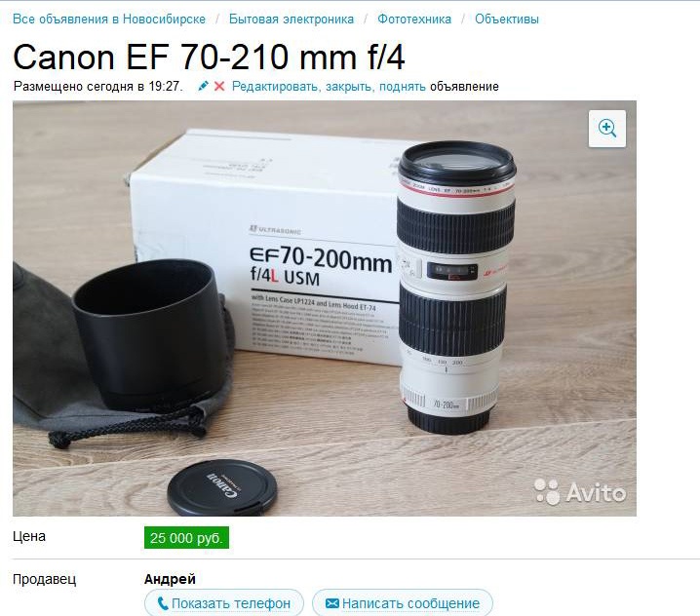Image resolution: width=700 pixels, height=616 pixels.
Task: Click the red X close-listing icon
Action: tap(219, 86)
